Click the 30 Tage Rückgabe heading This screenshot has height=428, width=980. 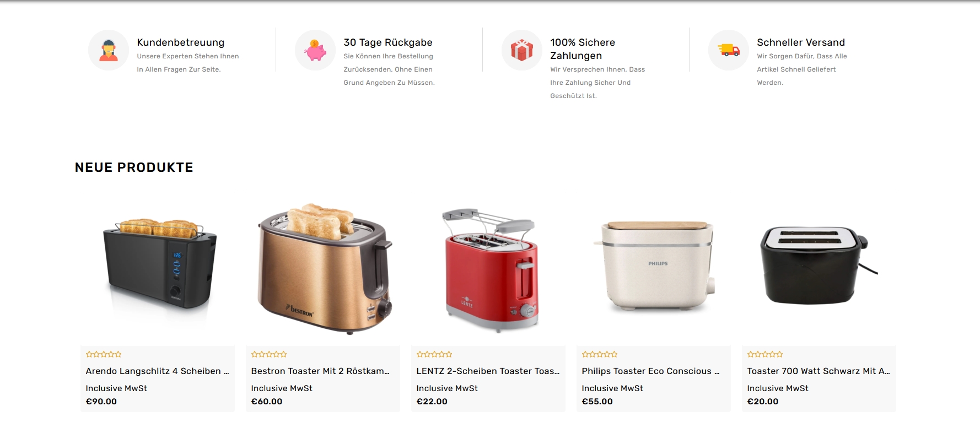click(388, 42)
